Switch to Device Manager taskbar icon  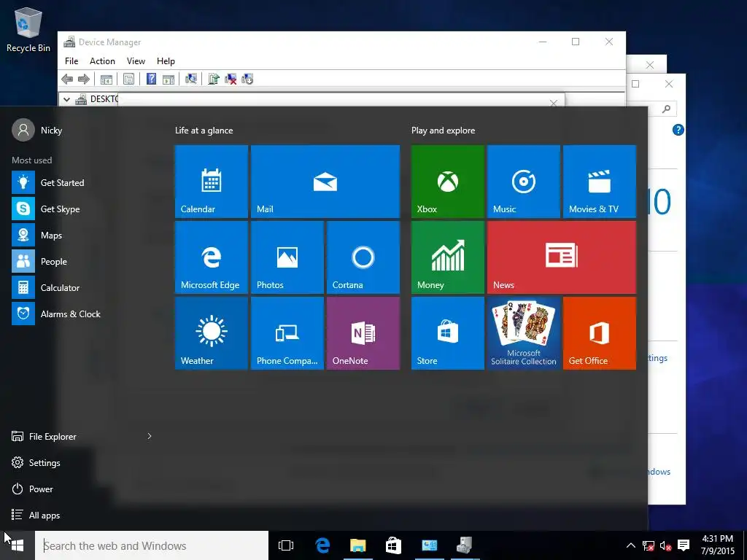coord(465,545)
